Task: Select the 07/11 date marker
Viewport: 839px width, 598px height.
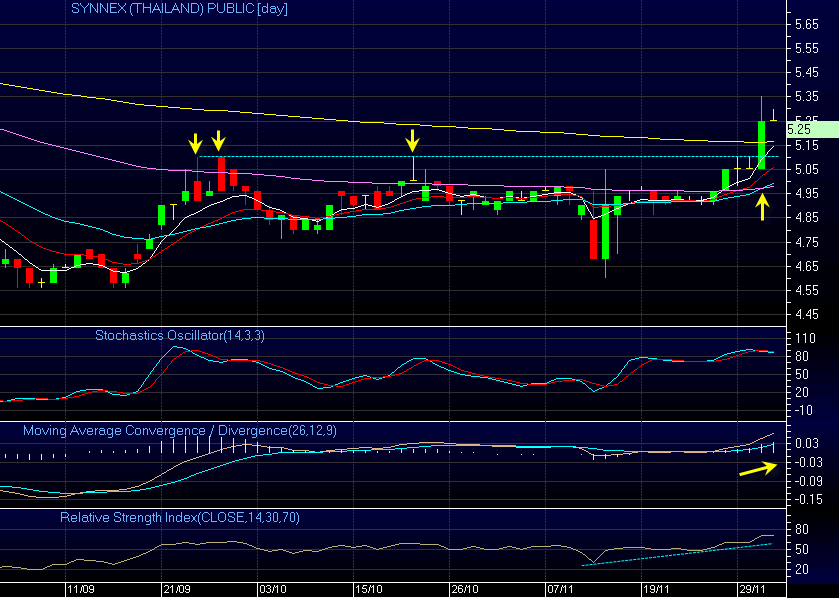Action: click(x=561, y=590)
